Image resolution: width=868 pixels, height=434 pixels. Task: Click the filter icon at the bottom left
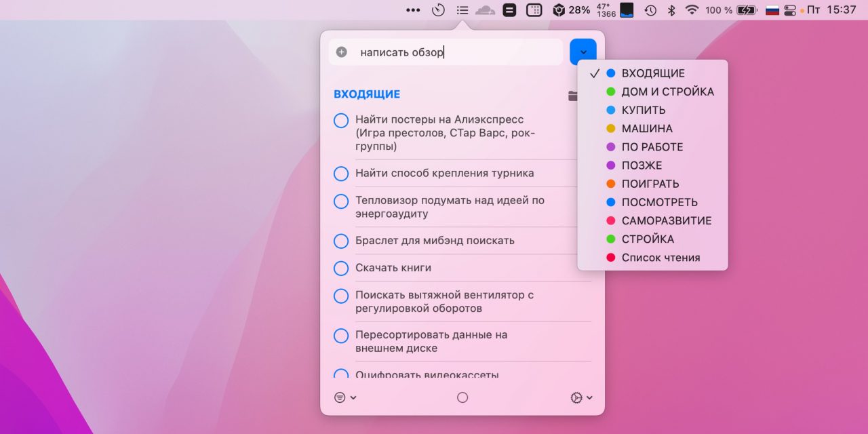pos(340,397)
